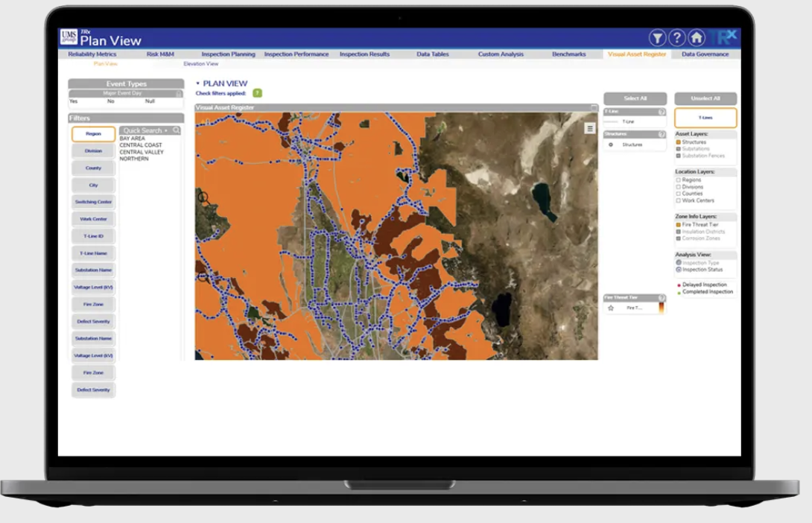The image size is (812, 523).
Task: Open the Elevation View sub-tab
Action: click(x=200, y=64)
